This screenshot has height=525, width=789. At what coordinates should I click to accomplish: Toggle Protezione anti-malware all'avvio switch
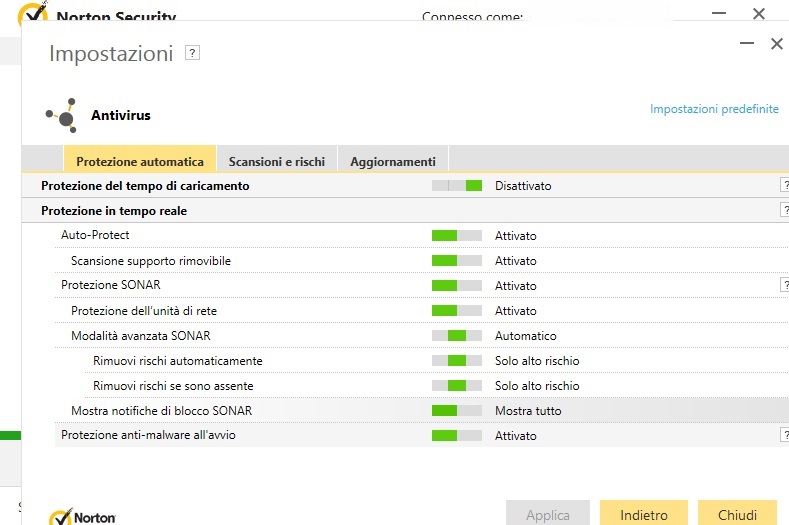pyautogui.click(x=457, y=435)
